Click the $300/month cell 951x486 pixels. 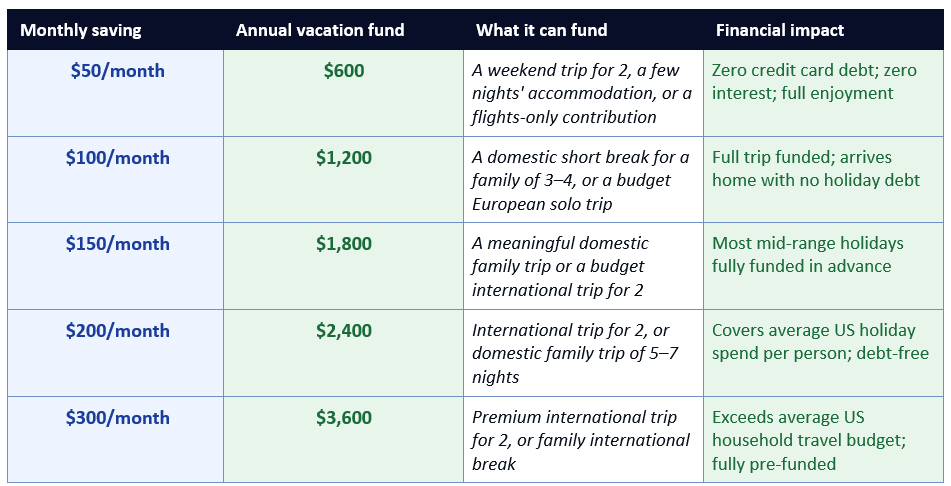[x=115, y=440]
